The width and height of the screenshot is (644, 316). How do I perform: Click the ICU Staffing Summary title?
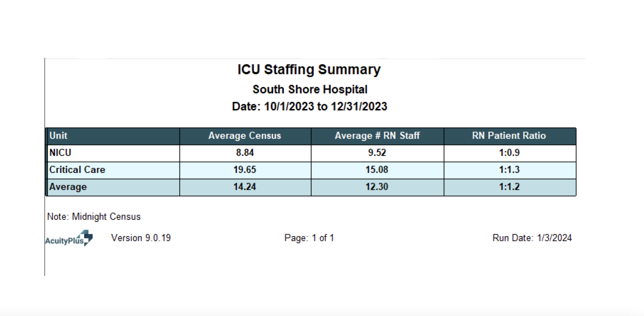309,69
